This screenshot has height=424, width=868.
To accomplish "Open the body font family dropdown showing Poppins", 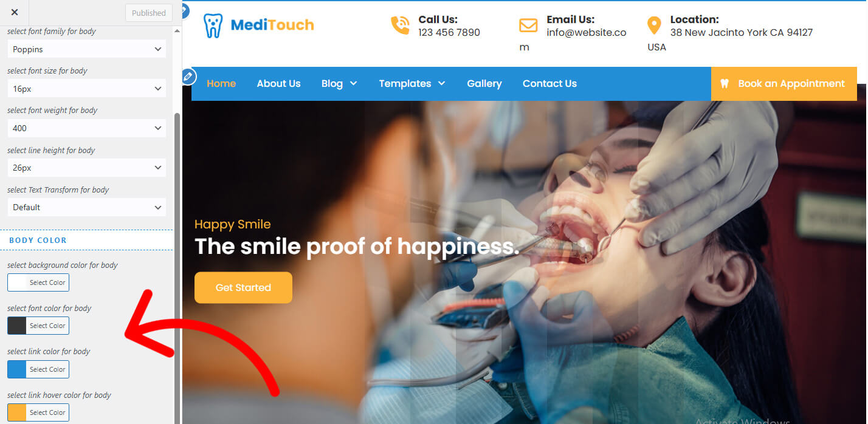I will point(87,49).
